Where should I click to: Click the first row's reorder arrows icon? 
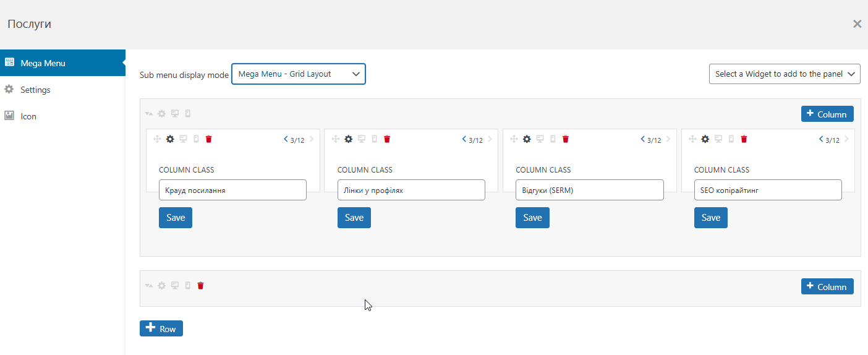click(x=149, y=114)
